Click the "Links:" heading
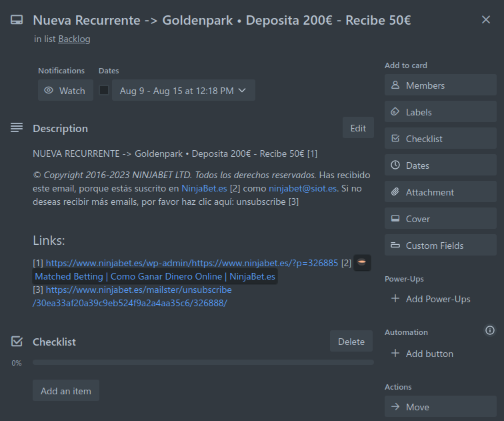 pos(49,240)
